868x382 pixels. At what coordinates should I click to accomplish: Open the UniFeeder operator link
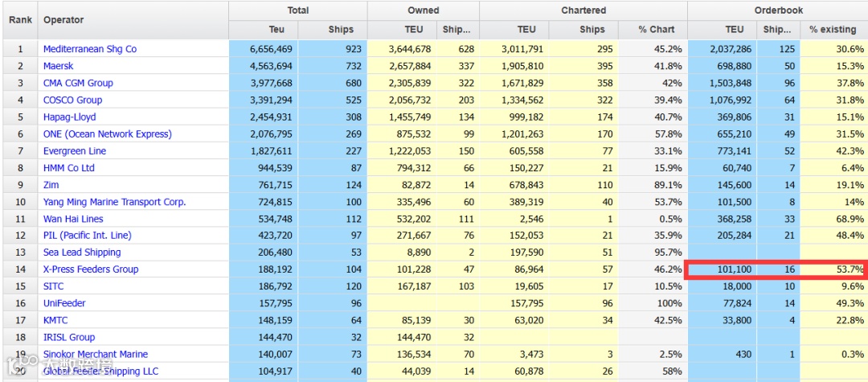click(64, 303)
